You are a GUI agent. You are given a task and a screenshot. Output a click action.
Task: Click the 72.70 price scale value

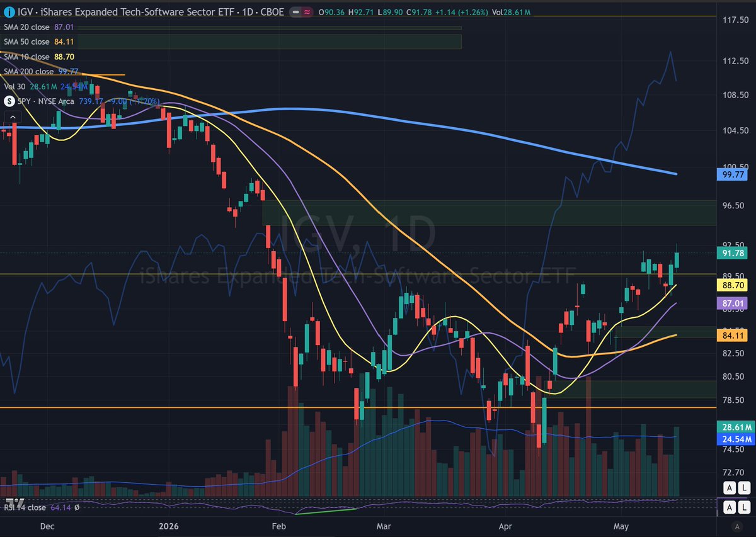point(735,472)
